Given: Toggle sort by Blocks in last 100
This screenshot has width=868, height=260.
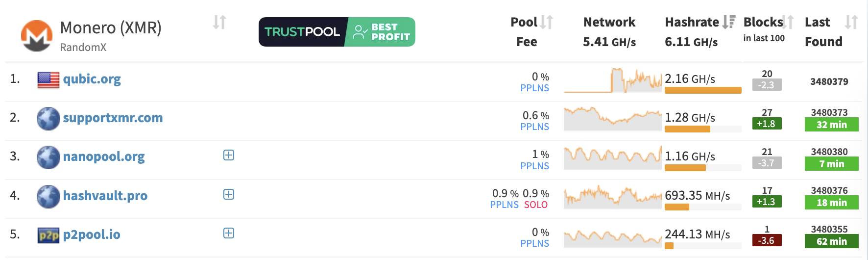Looking at the screenshot, I should coord(788,22).
